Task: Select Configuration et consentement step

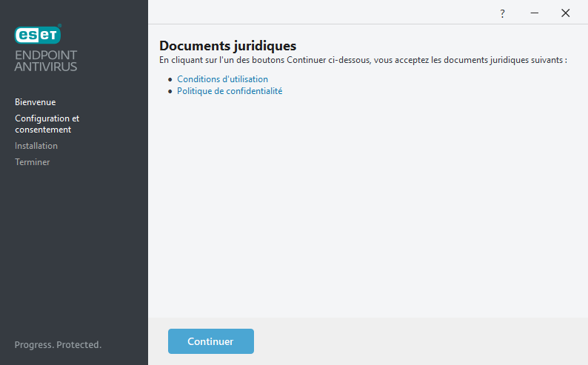Action: tap(47, 124)
